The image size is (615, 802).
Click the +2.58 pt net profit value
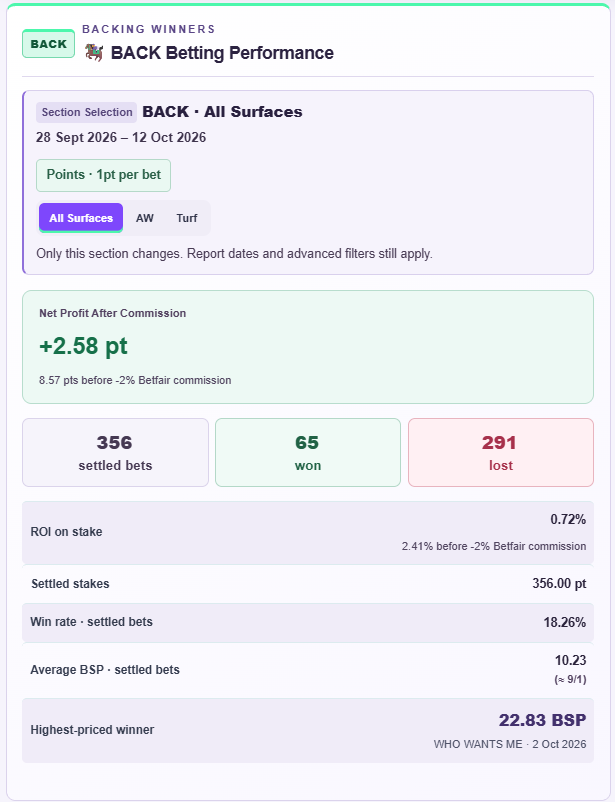(x=83, y=346)
